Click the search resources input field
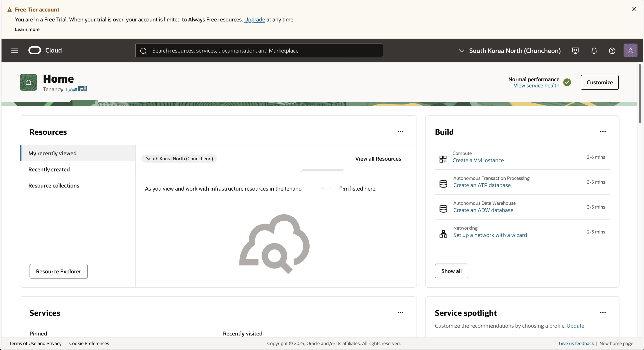This screenshot has width=644, height=350. point(259,50)
